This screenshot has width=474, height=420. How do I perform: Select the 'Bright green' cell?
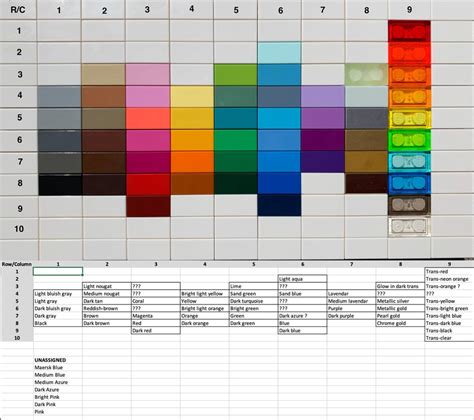tap(254, 308)
